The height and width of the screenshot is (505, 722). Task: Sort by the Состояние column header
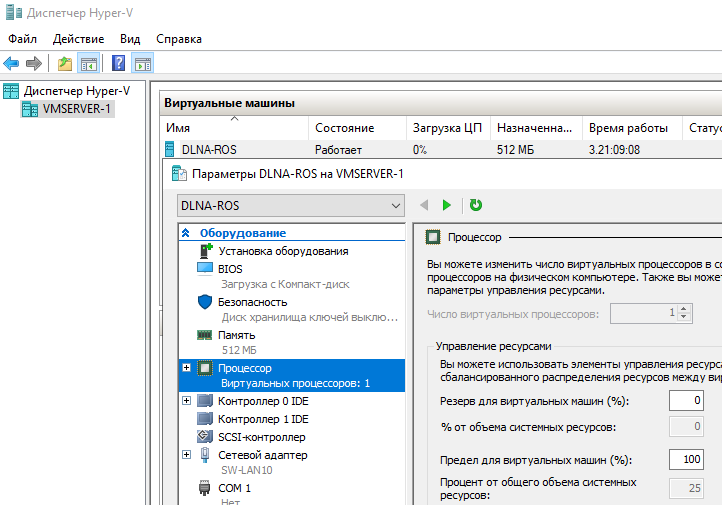[x=357, y=128]
